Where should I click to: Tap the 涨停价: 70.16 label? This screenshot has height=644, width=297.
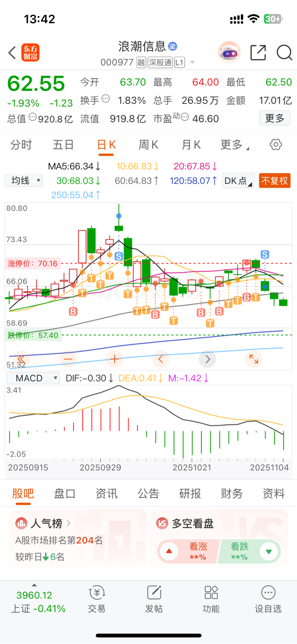pos(32,264)
